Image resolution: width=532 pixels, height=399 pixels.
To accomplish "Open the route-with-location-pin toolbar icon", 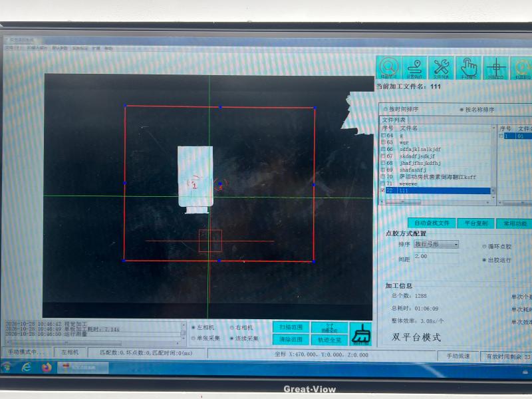I will 414,68.
